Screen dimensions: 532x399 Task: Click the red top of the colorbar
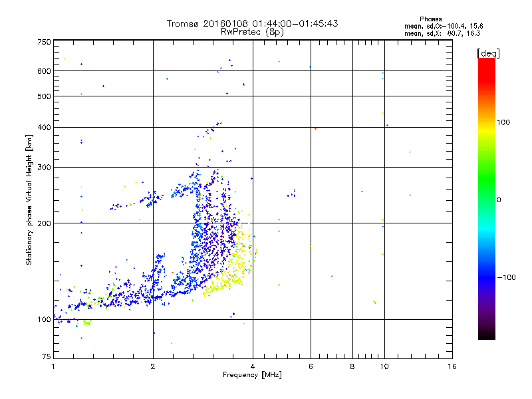point(487,70)
